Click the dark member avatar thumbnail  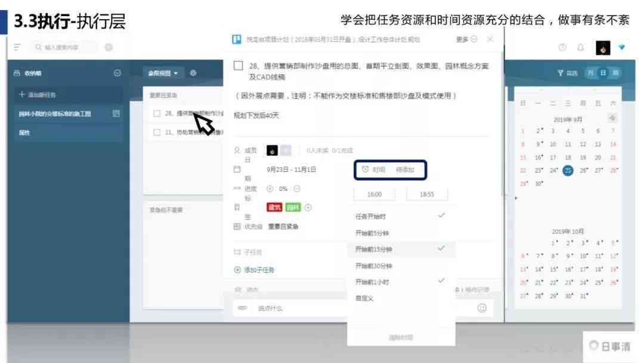[272, 150]
